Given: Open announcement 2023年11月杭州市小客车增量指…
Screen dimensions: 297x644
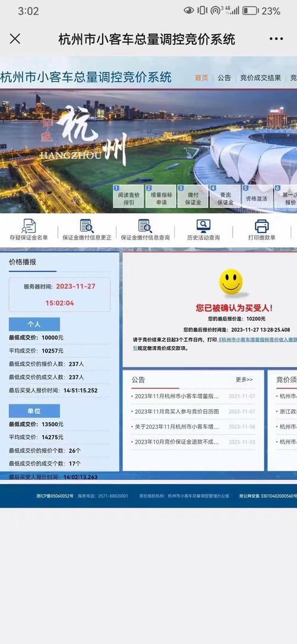Looking at the screenshot, I should (x=177, y=397).
